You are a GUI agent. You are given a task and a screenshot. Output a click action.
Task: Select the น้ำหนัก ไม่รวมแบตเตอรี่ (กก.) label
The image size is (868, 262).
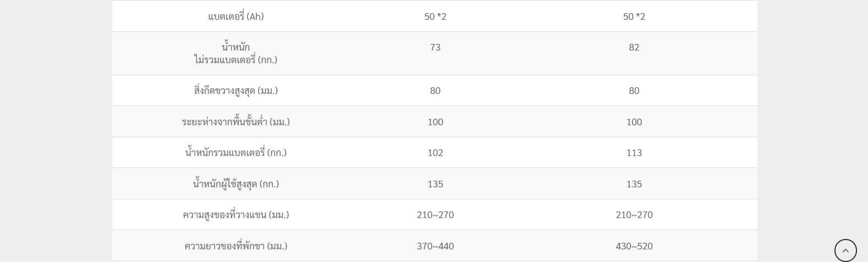tap(236, 53)
